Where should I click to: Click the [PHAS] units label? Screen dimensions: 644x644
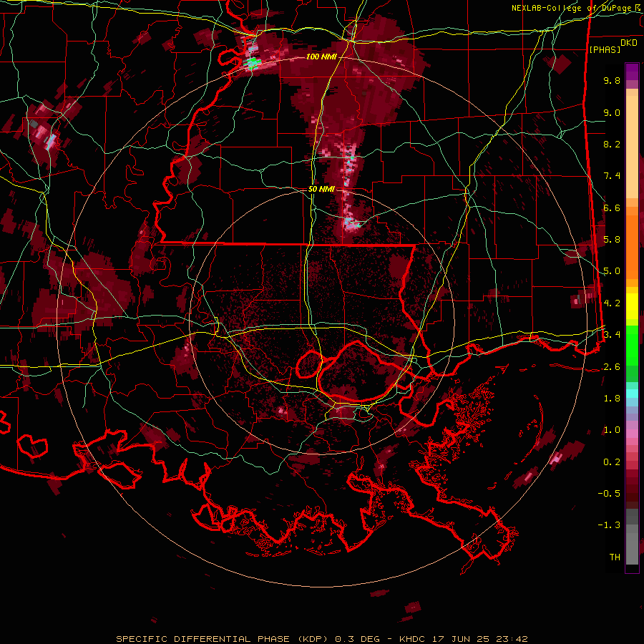(605, 49)
